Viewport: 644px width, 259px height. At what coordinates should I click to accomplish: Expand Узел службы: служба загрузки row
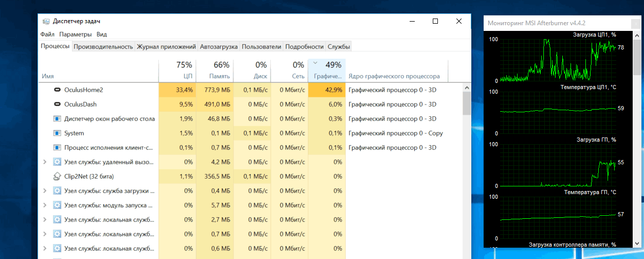click(46, 191)
